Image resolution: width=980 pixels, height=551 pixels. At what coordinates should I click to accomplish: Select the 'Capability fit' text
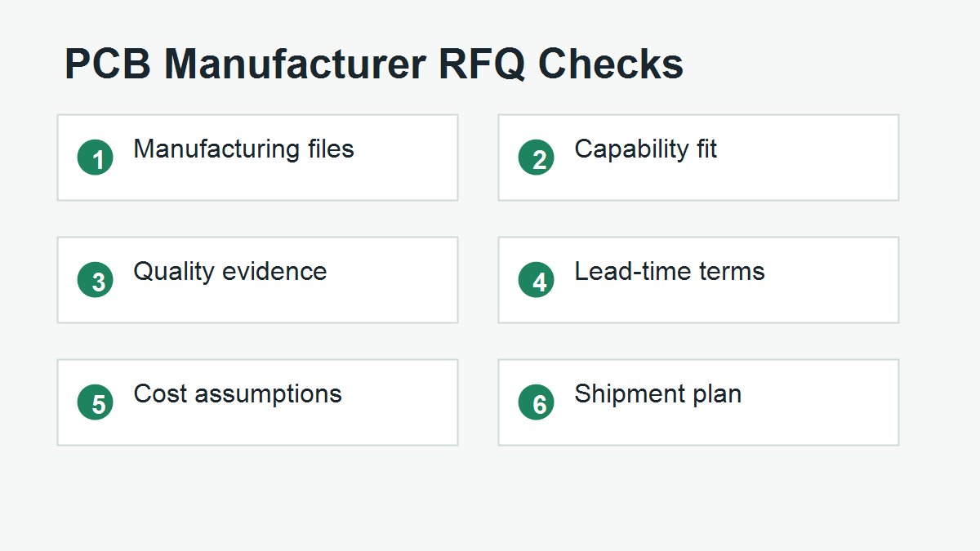pos(645,149)
